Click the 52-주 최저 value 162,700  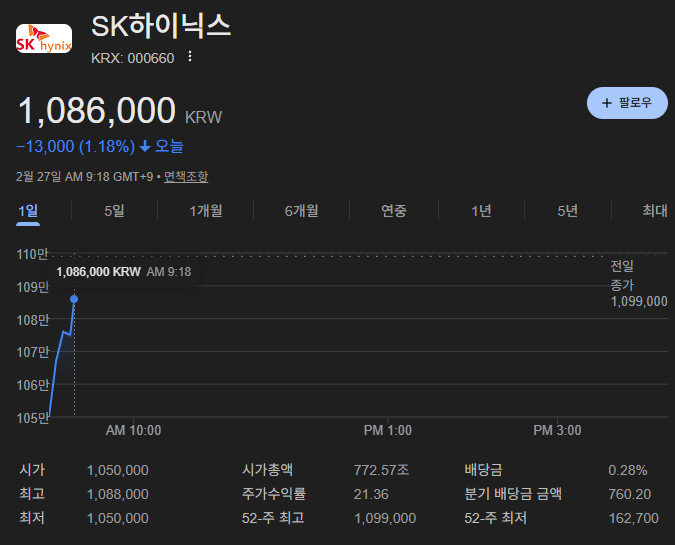[634, 518]
